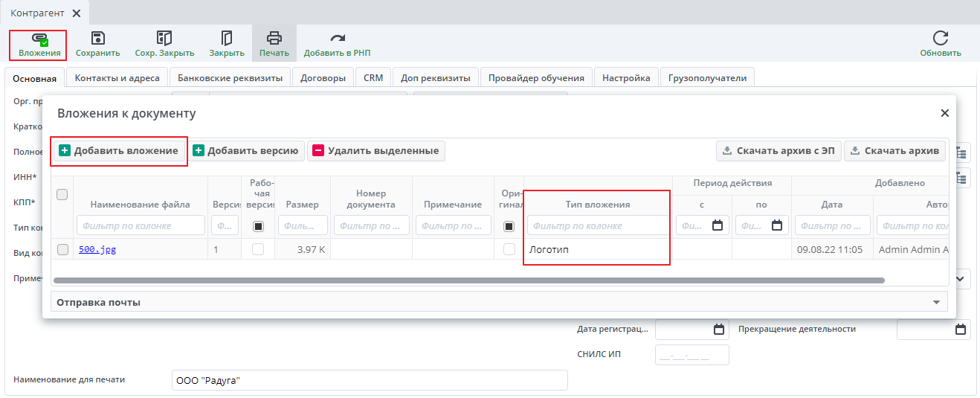Click the Добавлено column group header
980x398 pixels.
tap(900, 182)
